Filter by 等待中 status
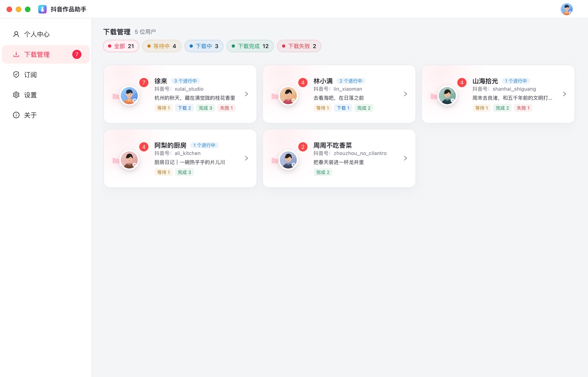Image resolution: width=588 pixels, height=377 pixels. pos(162,46)
